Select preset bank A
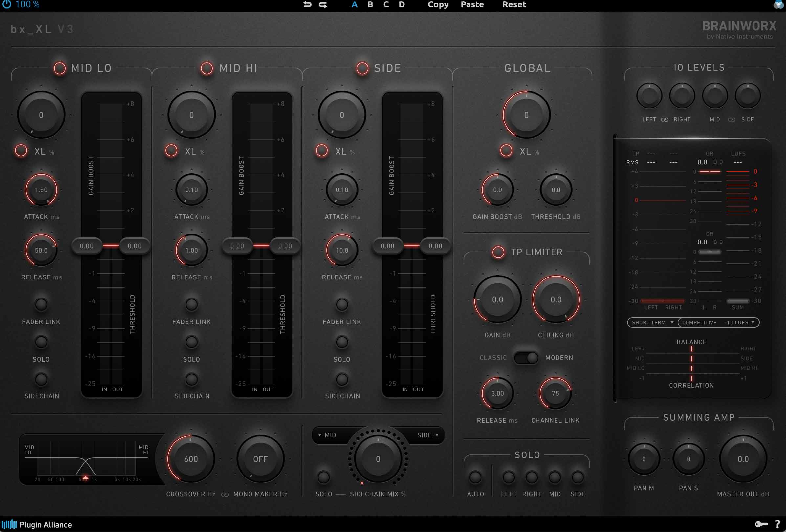The height and width of the screenshot is (532, 786). click(355, 4)
